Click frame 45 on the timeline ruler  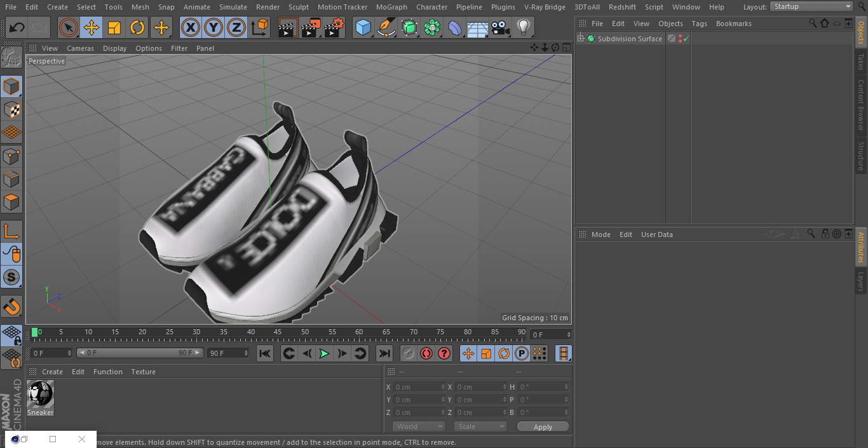click(278, 332)
